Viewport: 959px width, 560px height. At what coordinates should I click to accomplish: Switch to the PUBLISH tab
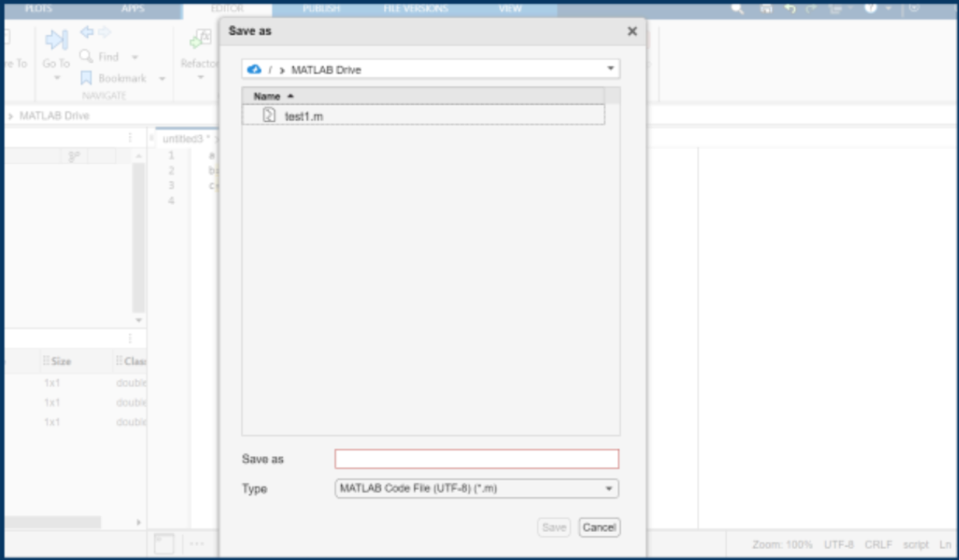coord(321,8)
